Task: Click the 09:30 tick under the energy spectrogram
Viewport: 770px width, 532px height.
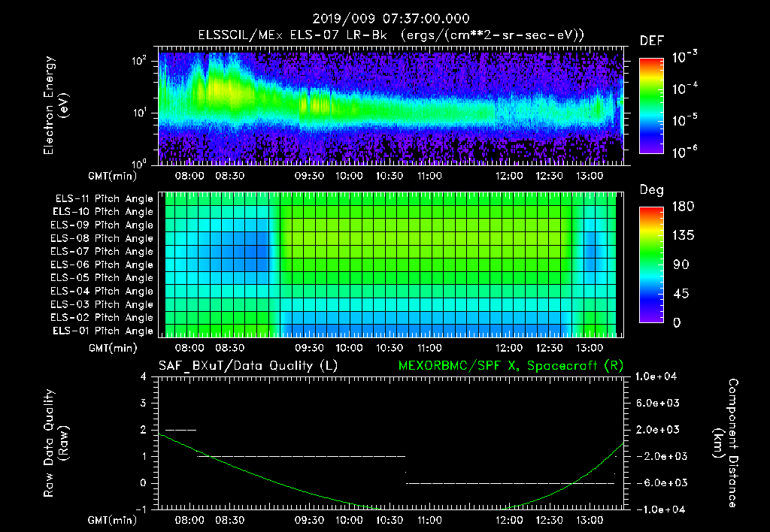Action: [x=309, y=176]
